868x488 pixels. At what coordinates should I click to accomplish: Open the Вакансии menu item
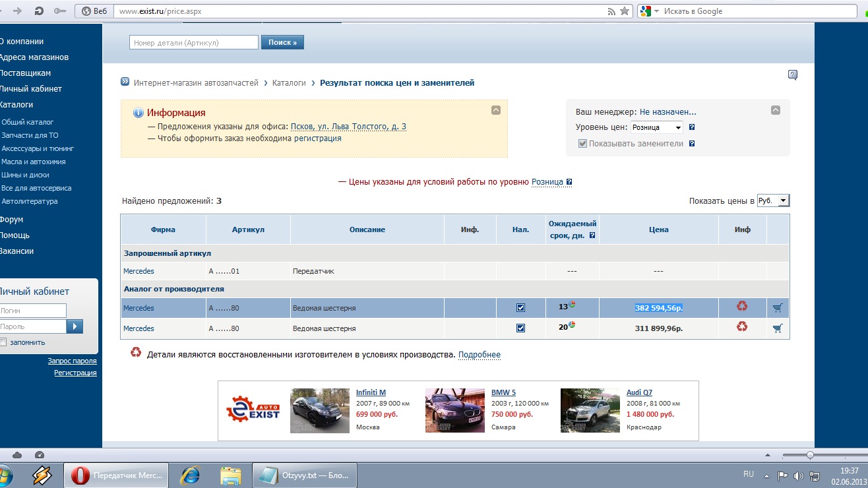click(16, 251)
